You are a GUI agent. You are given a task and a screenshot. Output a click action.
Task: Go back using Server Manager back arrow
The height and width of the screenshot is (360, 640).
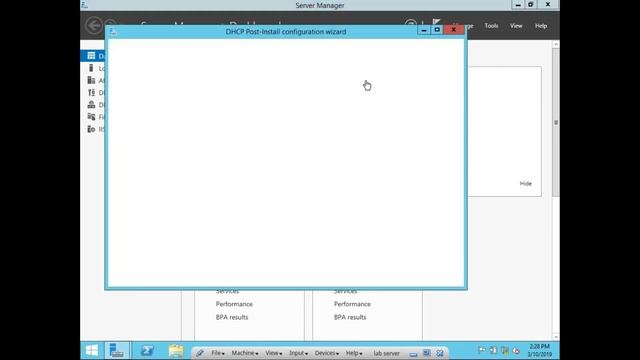(x=94, y=25)
